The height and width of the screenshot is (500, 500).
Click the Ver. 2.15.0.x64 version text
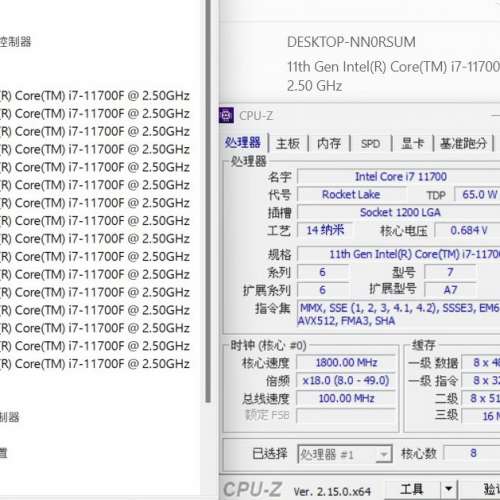[x=332, y=491]
